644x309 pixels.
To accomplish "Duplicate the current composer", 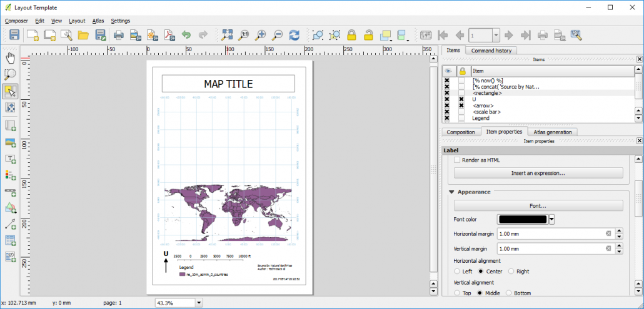I will (49, 35).
